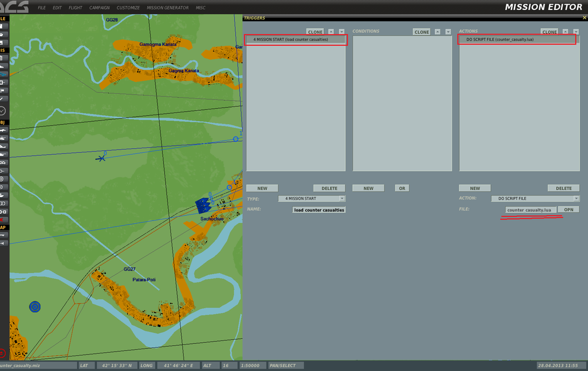Open the CAMPAIGN menu
The width and height of the screenshot is (588, 371).
point(99,8)
